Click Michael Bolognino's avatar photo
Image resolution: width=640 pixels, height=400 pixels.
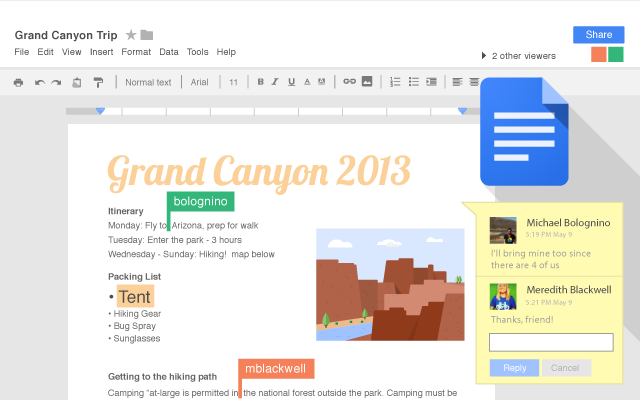(x=503, y=230)
